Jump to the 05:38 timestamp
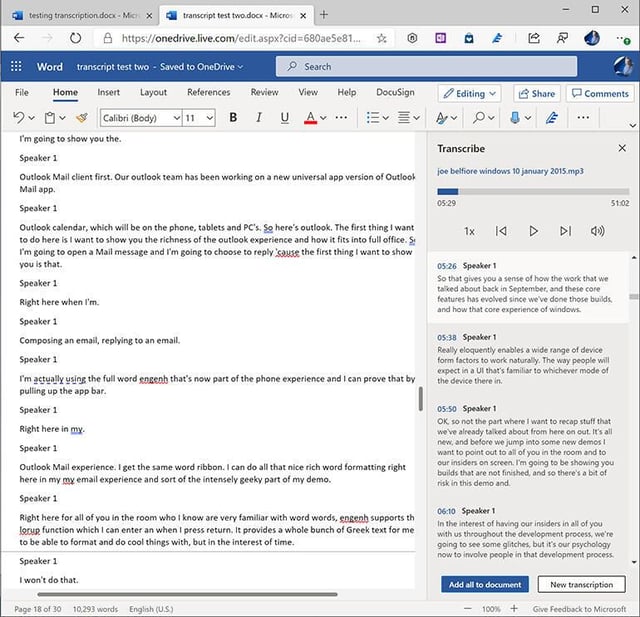The width and height of the screenshot is (640, 617). click(447, 337)
